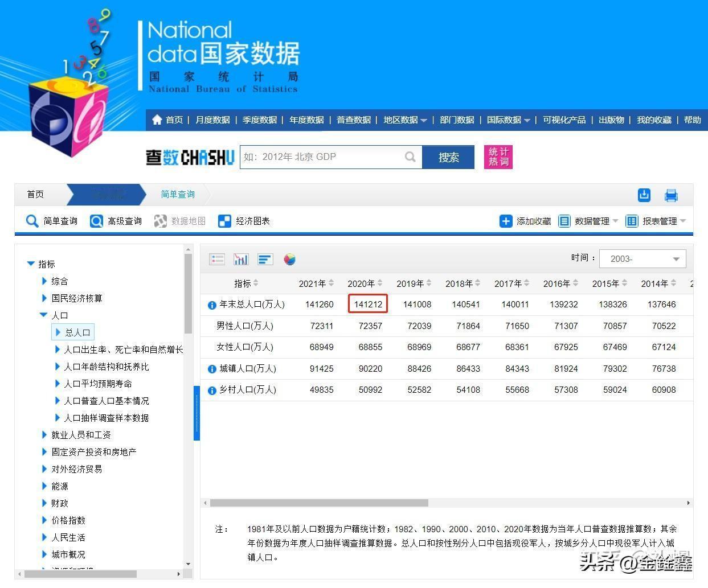The width and height of the screenshot is (708, 588).
Task: Expand the 综合 tree node
Action: tap(44, 281)
